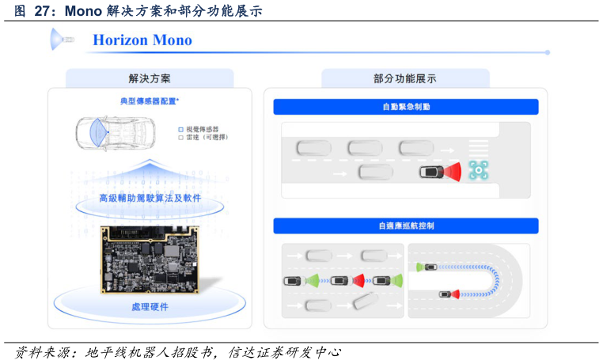Click the 高級輔助駕駛算法及軟件 label

(150, 198)
